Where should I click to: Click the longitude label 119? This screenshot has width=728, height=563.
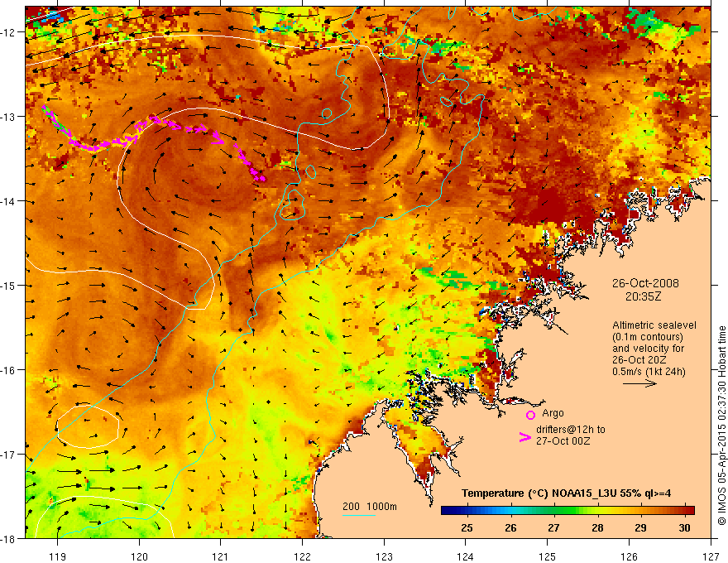click(58, 556)
